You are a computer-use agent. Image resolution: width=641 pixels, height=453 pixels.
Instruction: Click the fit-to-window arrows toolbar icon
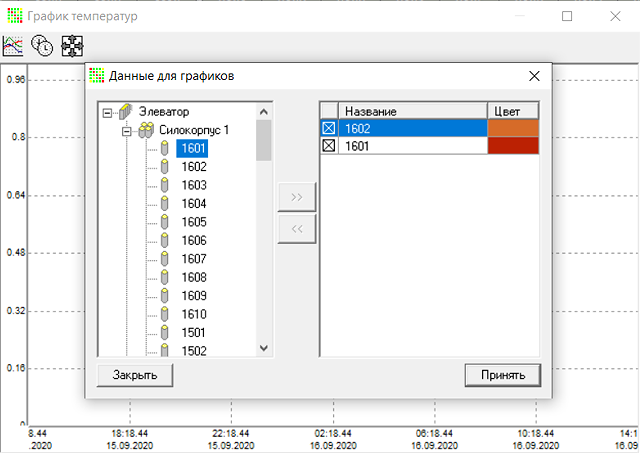coord(72,46)
